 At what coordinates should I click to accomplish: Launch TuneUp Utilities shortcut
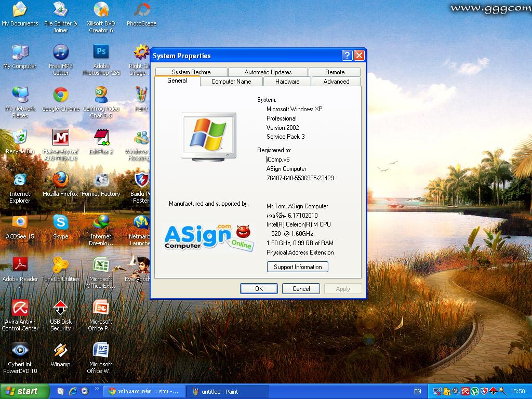coord(60,270)
